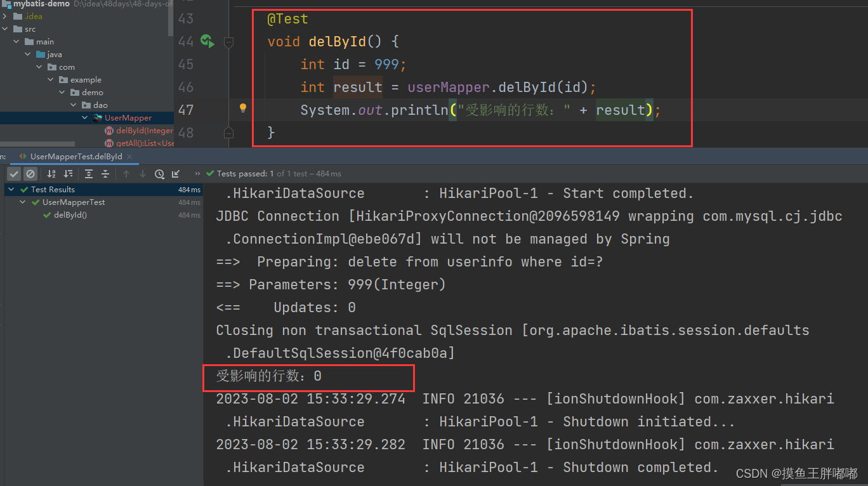Toggle Show Ignored tests button
Image resolution: width=868 pixels, height=486 pixels.
(30, 174)
